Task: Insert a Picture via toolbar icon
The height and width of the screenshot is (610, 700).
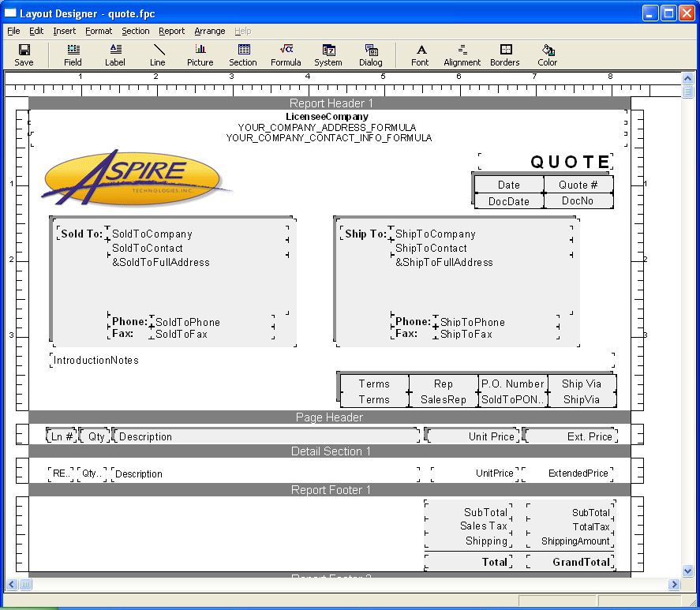Action: pyautogui.click(x=200, y=54)
